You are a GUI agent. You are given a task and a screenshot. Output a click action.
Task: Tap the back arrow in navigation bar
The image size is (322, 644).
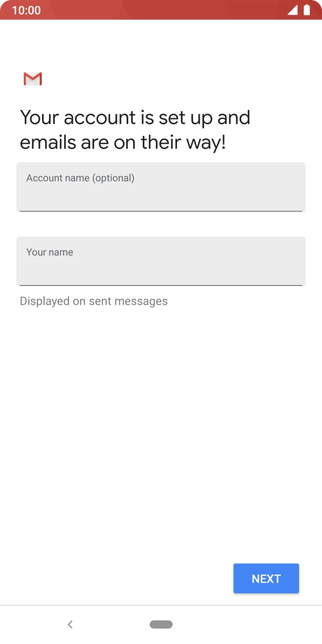pyautogui.click(x=70, y=625)
